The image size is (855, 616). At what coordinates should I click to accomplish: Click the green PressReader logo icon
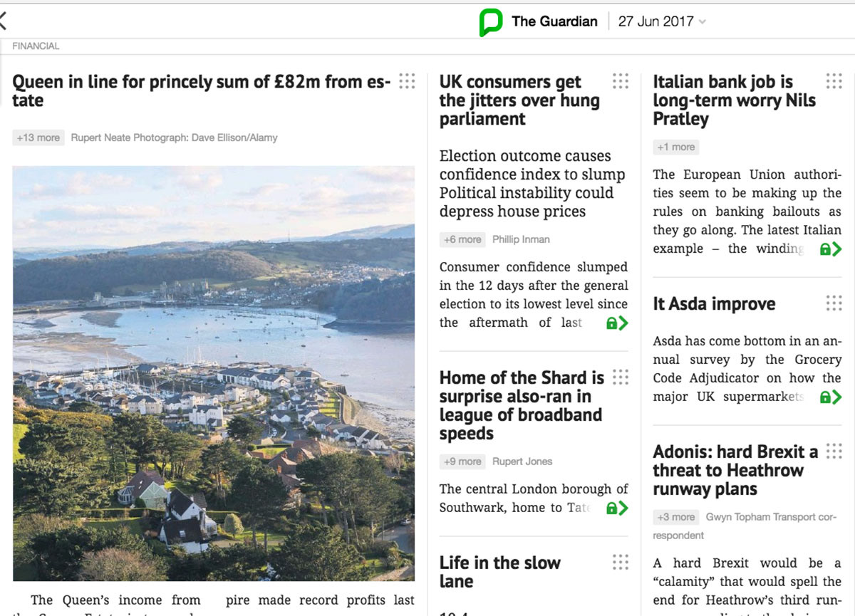490,22
